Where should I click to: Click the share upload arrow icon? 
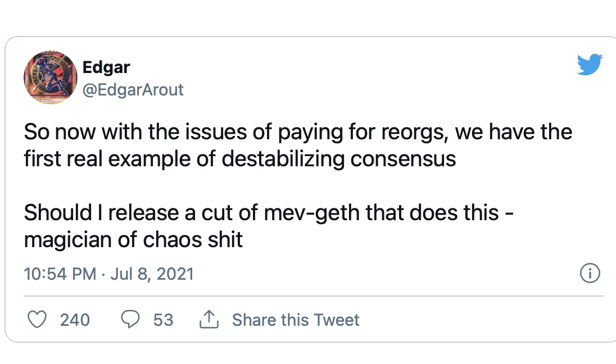coord(209,320)
